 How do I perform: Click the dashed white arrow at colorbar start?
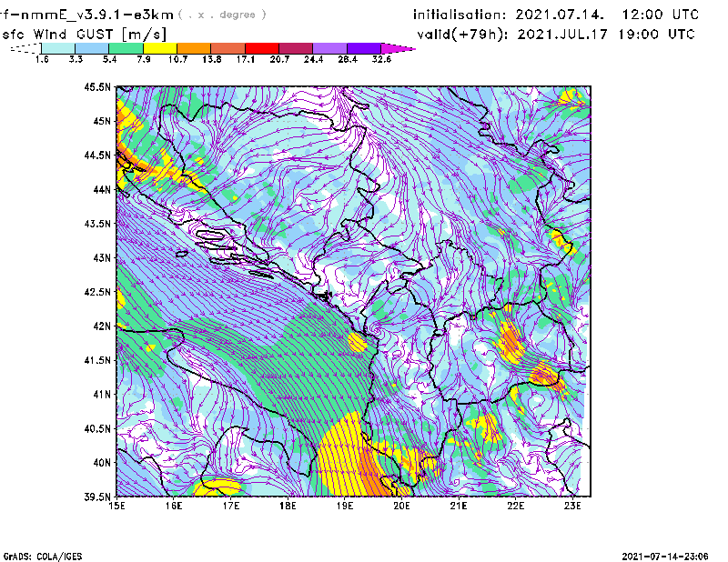pyautogui.click(x=26, y=48)
